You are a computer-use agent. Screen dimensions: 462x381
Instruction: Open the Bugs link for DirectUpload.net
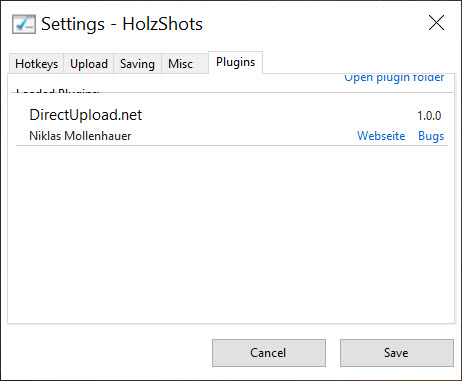click(x=431, y=136)
